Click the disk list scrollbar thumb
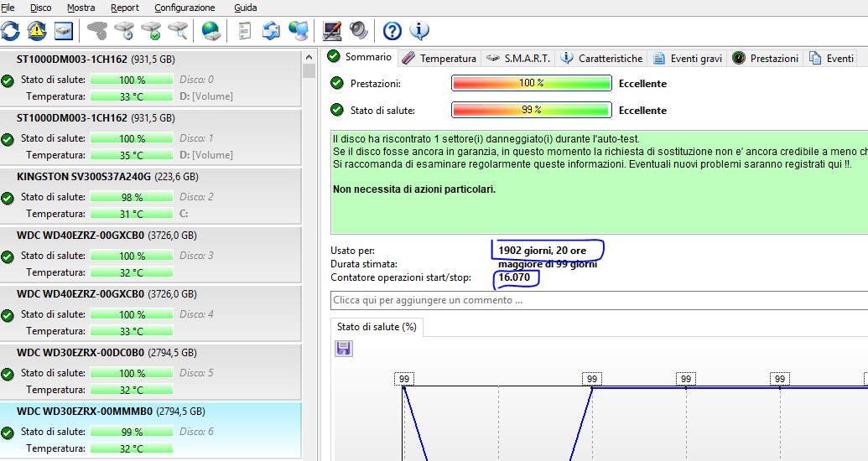Viewport: 868px width, 461px height. [309, 71]
